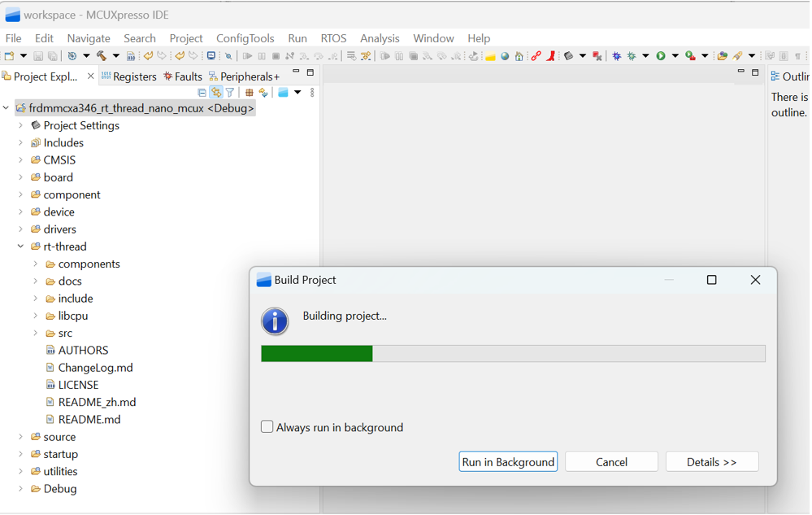
Task: Cancel the Build Project dialog
Action: coord(611,461)
